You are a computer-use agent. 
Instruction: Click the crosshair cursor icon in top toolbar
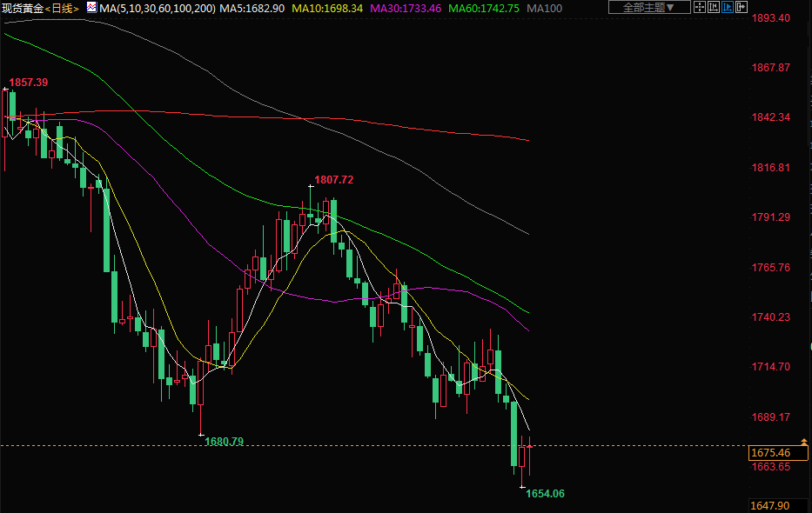point(699,7)
